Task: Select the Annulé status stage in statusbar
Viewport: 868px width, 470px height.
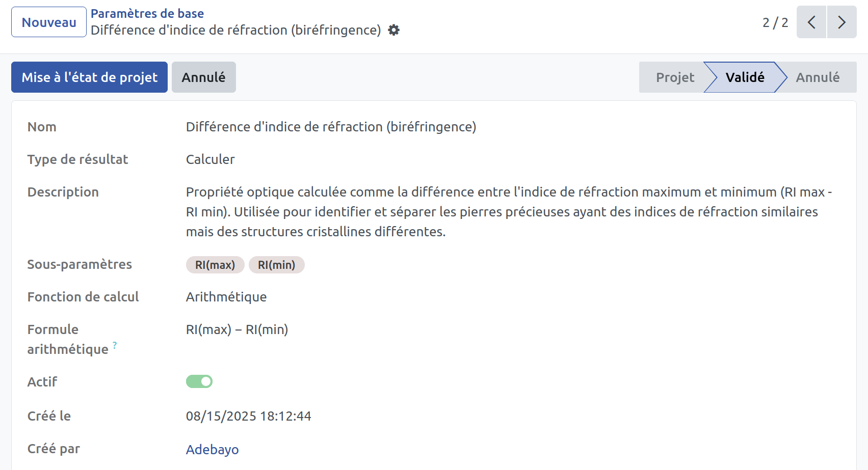Action: (x=818, y=77)
